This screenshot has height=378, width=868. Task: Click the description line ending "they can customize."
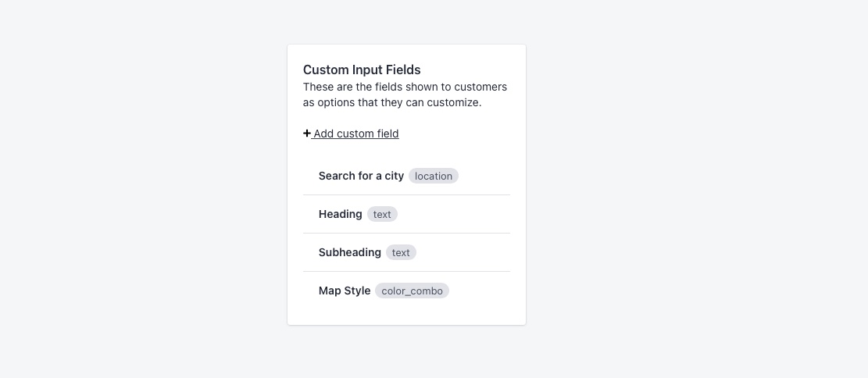(x=392, y=102)
